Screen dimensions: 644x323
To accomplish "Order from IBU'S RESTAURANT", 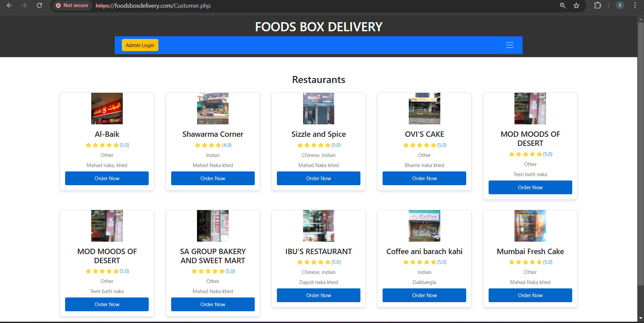I will (318, 295).
